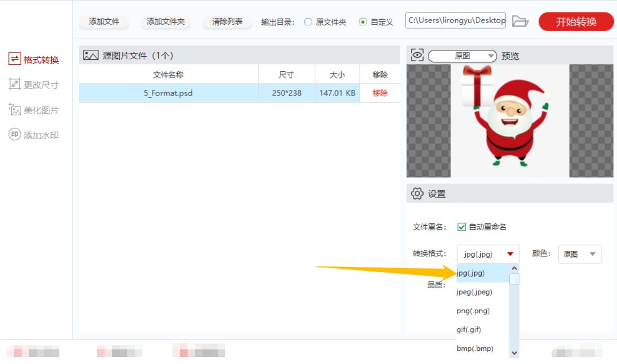
Task: Uncheck the 自动重命名 checkbox
Action: (x=461, y=227)
